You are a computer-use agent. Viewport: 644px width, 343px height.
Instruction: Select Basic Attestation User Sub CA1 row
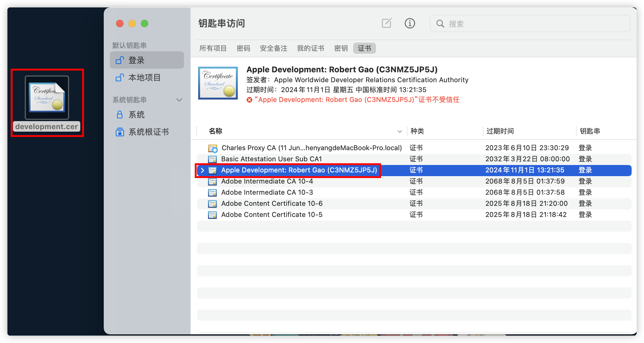click(x=414, y=159)
